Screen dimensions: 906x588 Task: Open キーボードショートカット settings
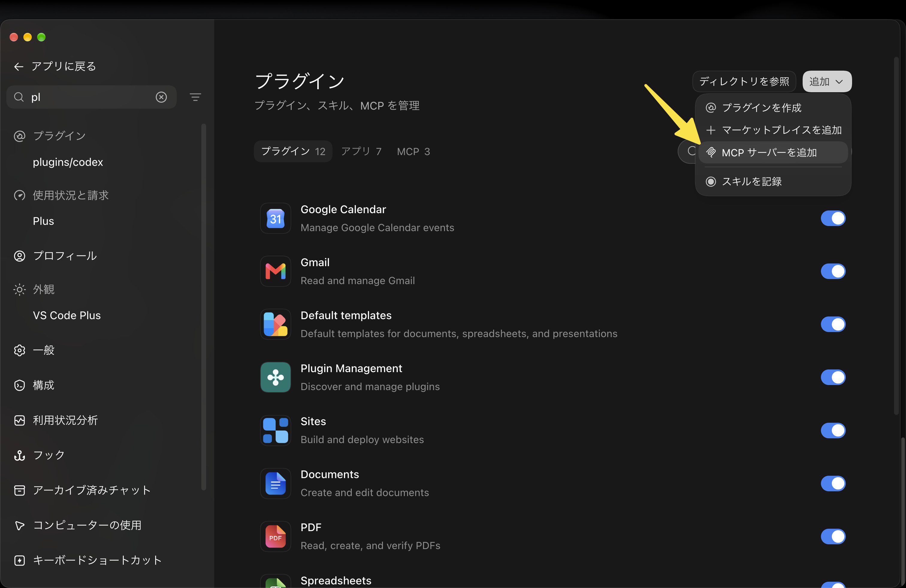tap(88, 560)
